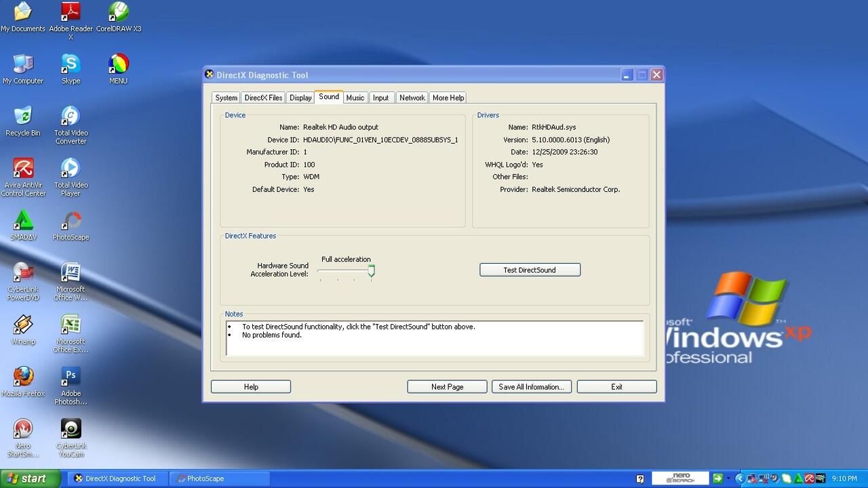Click the Device ID value text
The image size is (868, 488).
[380, 140]
